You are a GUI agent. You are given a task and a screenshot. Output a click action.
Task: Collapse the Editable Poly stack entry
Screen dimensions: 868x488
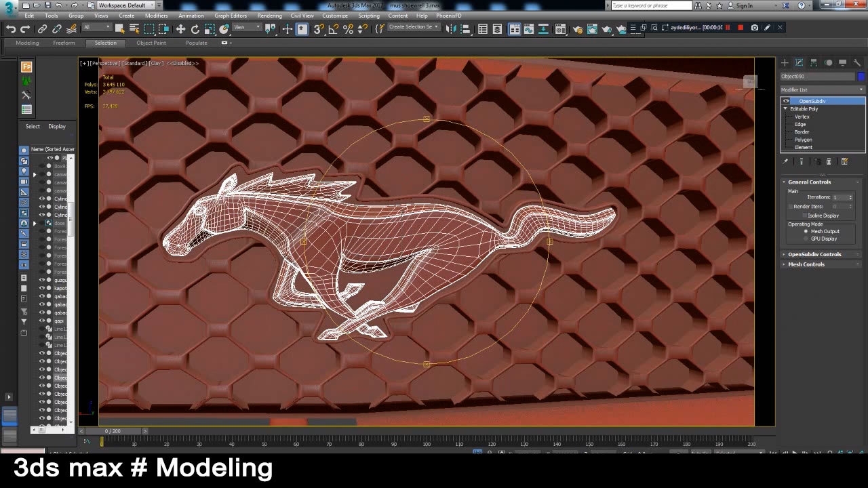click(x=785, y=108)
